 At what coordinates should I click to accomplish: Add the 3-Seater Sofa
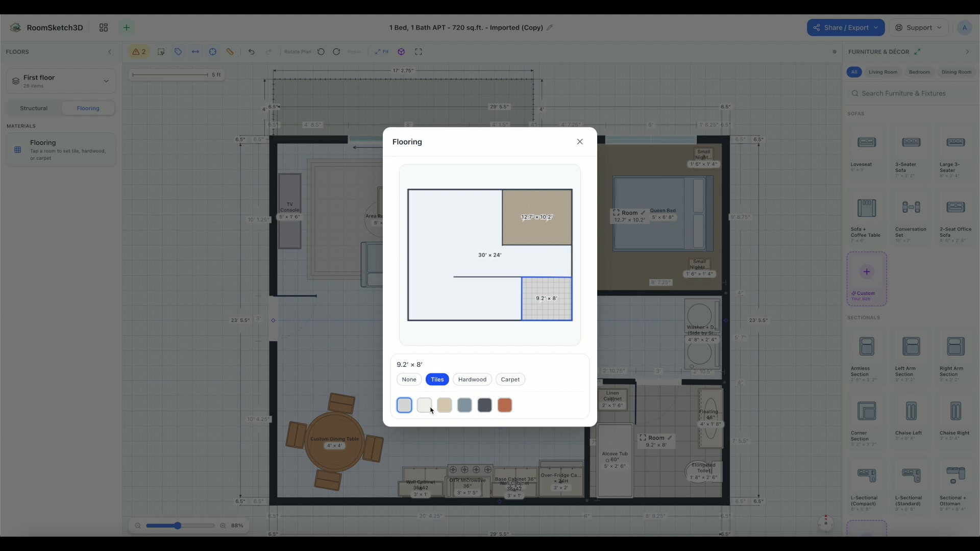(911, 153)
